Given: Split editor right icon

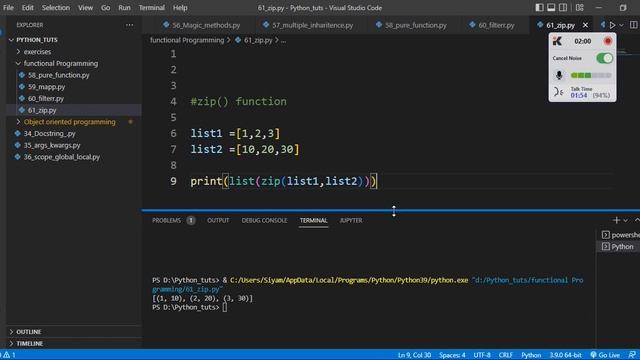Looking at the screenshot, I should tap(633, 25).
